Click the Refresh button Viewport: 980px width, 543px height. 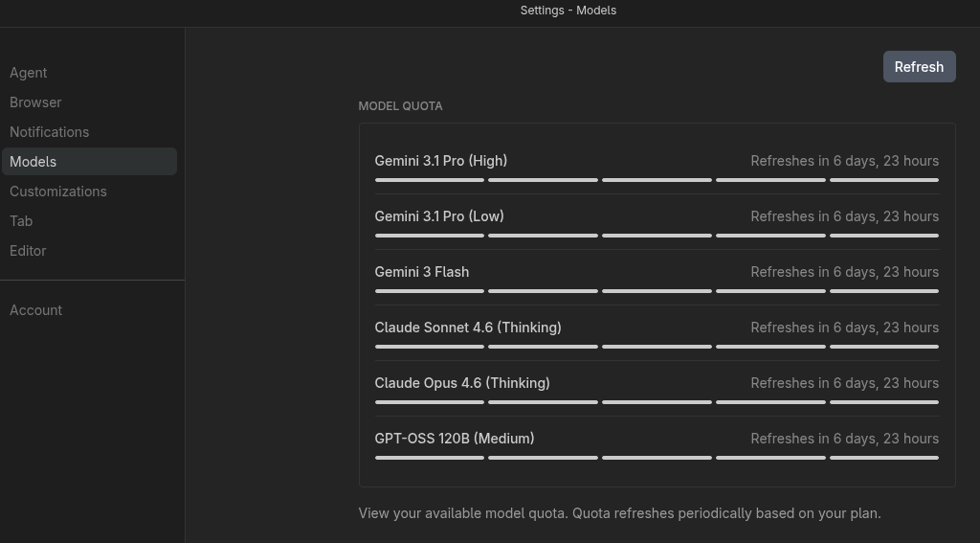[x=919, y=67]
